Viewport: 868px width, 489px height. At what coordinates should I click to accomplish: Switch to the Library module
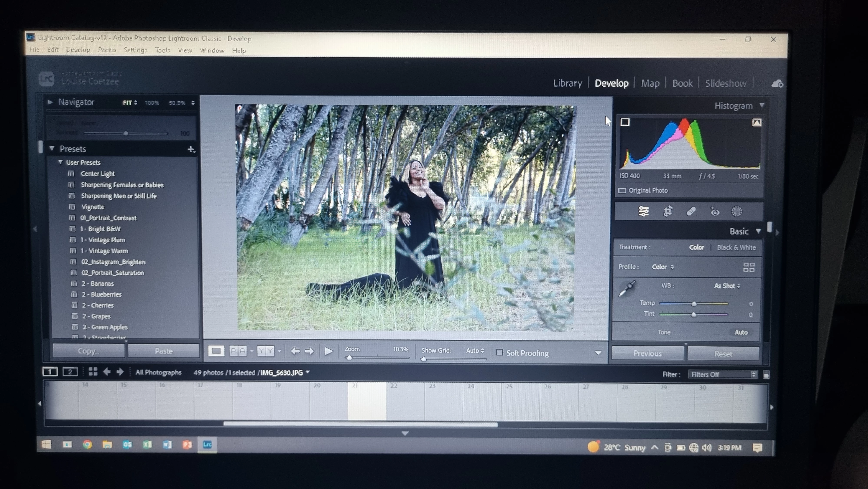(567, 83)
